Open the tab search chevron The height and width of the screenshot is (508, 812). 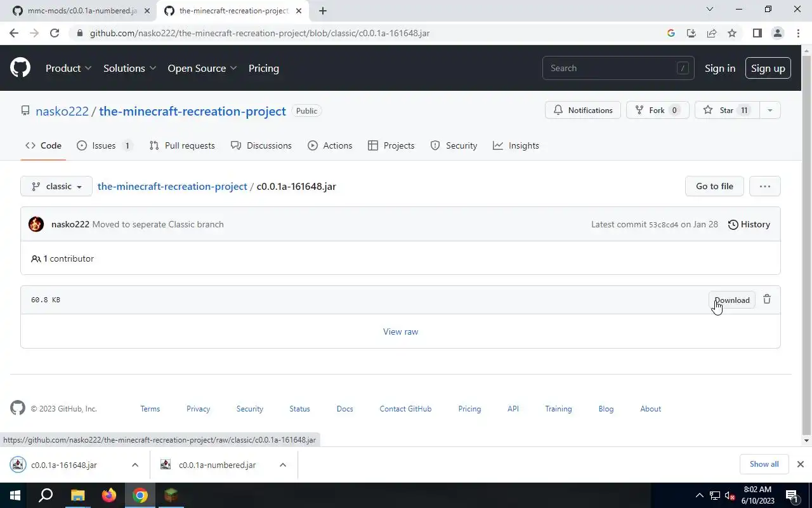click(710, 10)
